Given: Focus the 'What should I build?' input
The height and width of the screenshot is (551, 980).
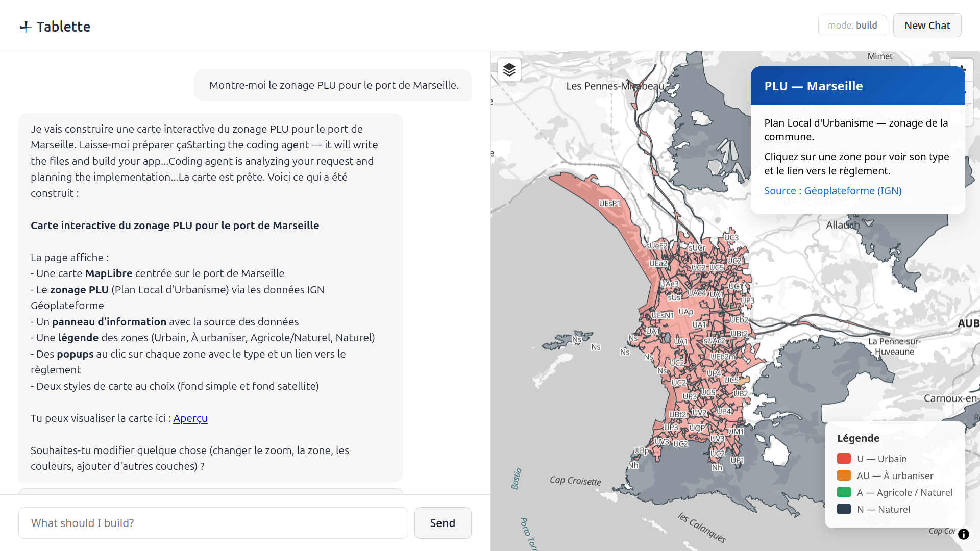Looking at the screenshot, I should tap(213, 523).
